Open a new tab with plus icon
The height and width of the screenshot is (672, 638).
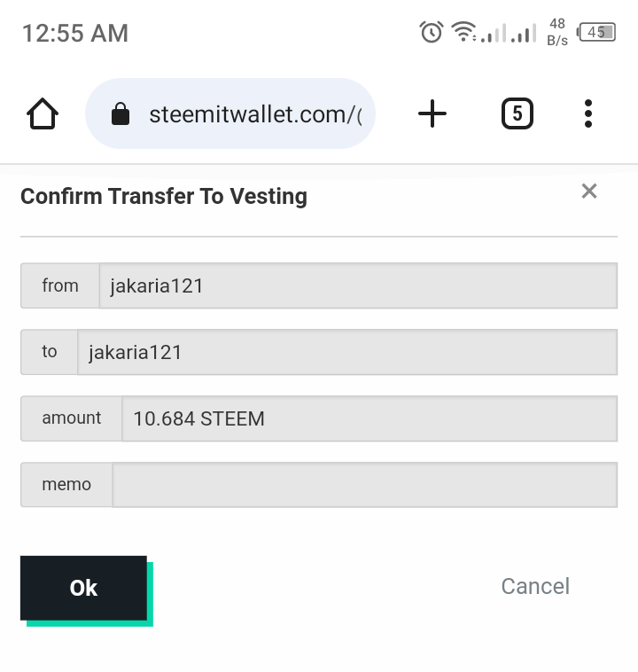(432, 113)
